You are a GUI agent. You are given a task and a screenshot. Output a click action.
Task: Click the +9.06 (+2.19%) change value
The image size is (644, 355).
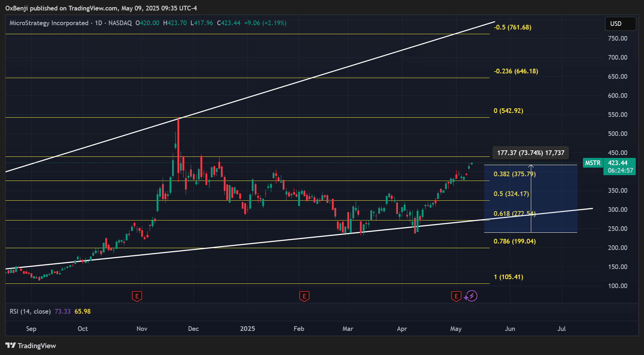tap(265, 23)
